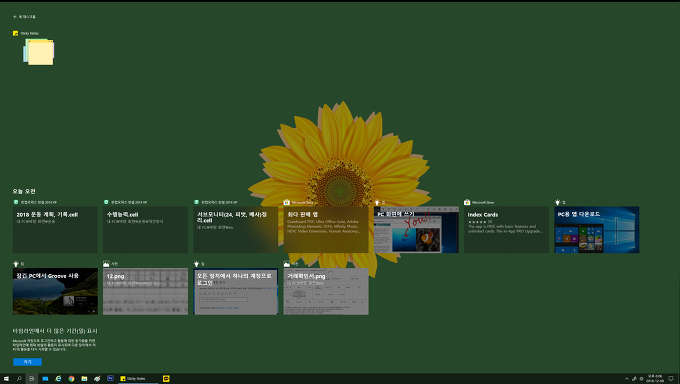Image resolution: width=680 pixels, height=384 pixels.
Task: Open the Sticky Notes window thumbnail
Action: (39, 52)
